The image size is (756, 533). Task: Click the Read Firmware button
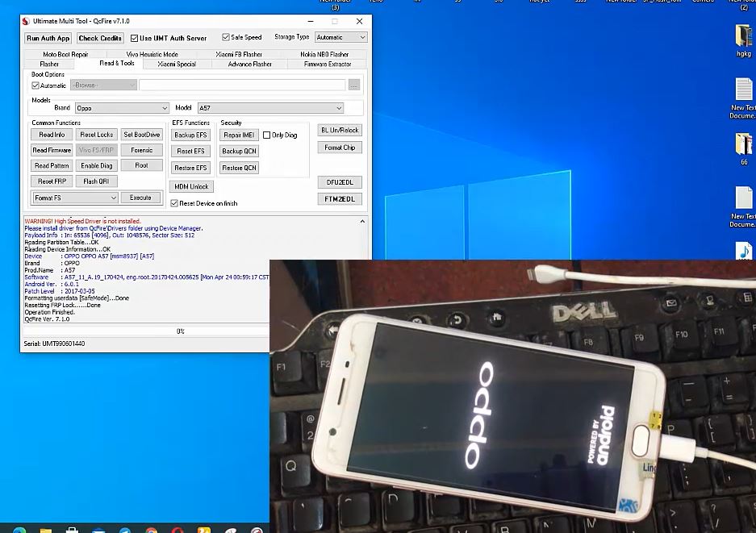[x=52, y=150]
